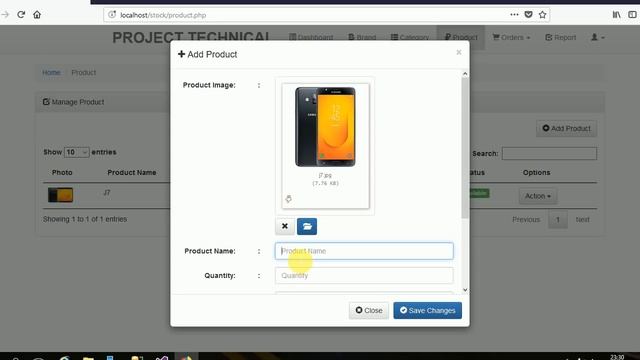This screenshot has height=360, width=640.
Task: Click the J7 row product photo thumbnail
Action: (60, 195)
